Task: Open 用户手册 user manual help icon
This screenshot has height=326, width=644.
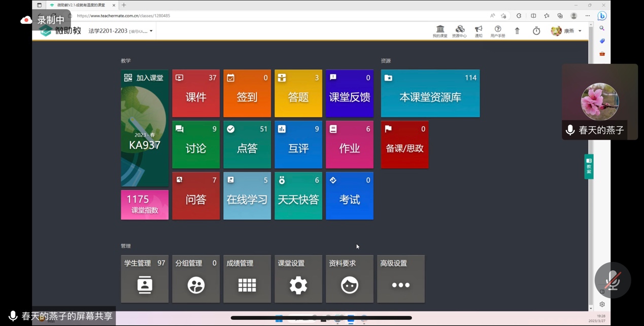Action: [x=498, y=31]
